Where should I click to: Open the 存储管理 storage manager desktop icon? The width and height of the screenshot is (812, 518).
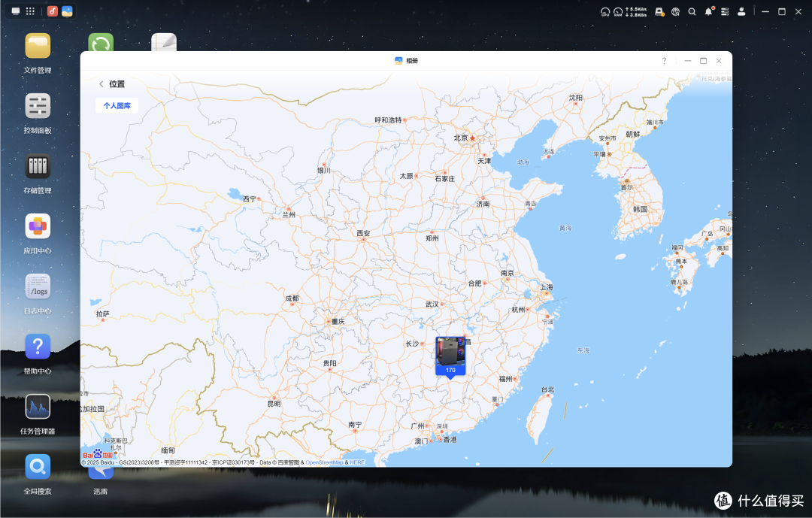tap(38, 166)
